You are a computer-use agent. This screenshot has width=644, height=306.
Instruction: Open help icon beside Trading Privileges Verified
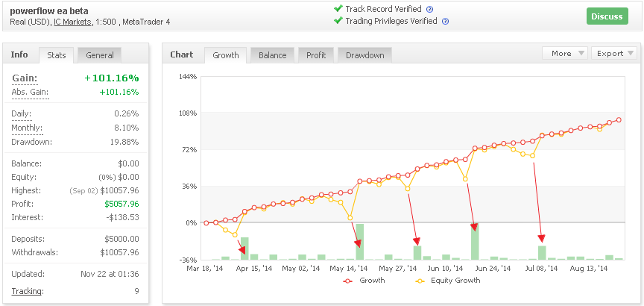tap(445, 22)
